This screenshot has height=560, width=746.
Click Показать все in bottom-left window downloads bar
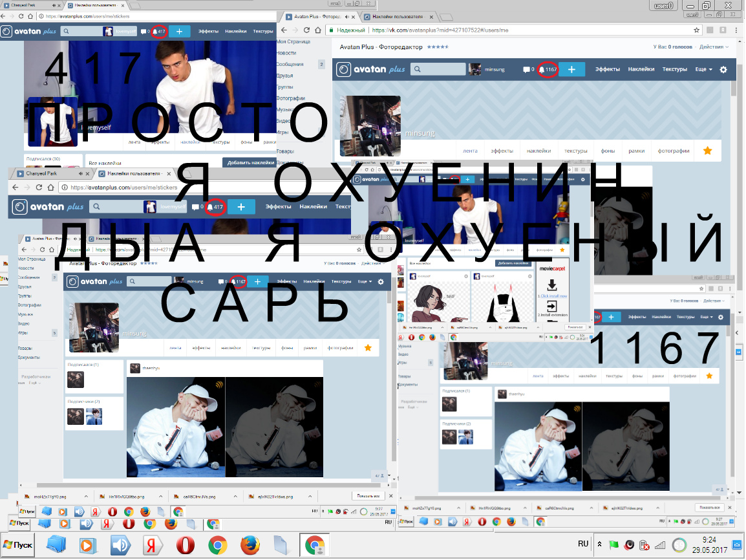(368, 496)
